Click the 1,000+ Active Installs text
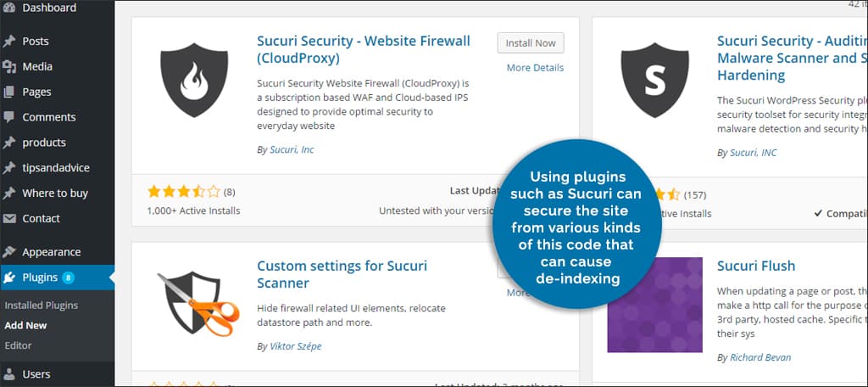This screenshot has height=387, width=868. coord(194,210)
